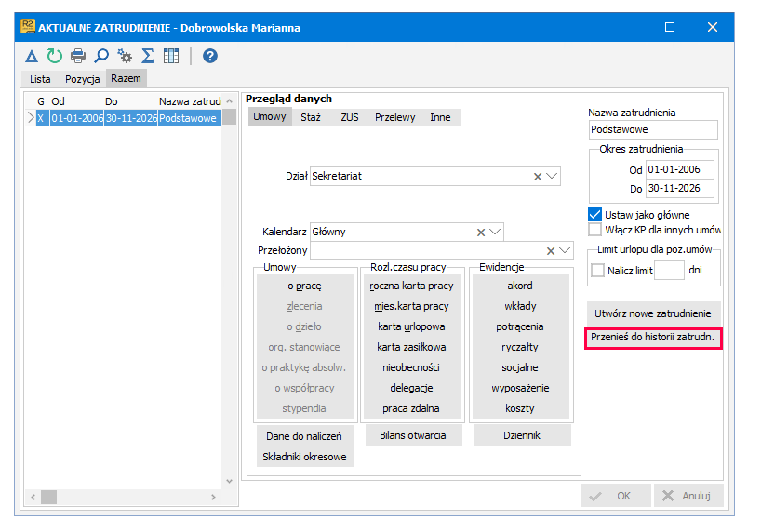
Task: Click 'Przenieś do historii zatrudn.' button
Action: point(653,338)
